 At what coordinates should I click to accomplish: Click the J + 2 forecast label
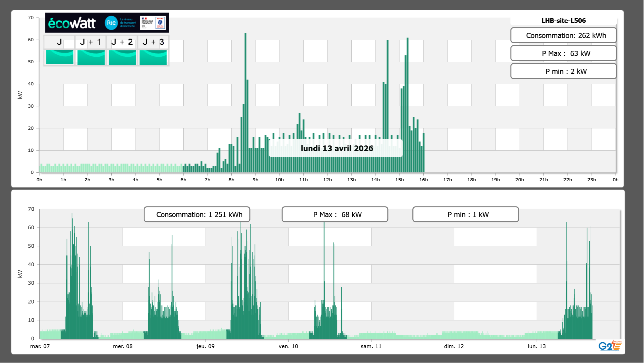[122, 42]
